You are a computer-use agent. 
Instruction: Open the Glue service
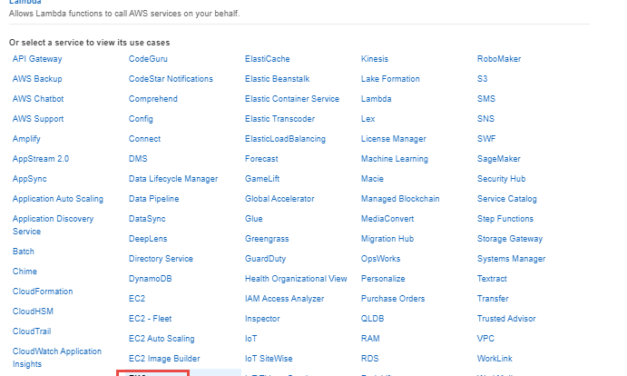pyautogui.click(x=254, y=219)
